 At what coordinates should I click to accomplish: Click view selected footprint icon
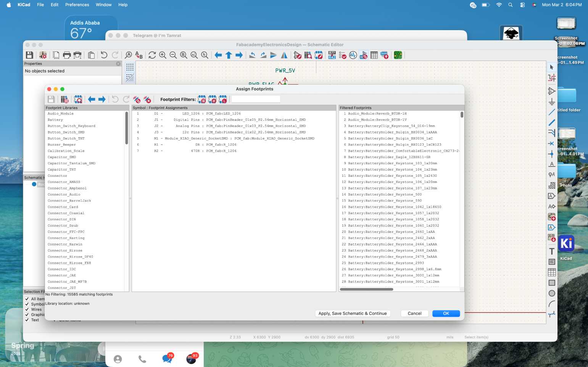pos(78,99)
